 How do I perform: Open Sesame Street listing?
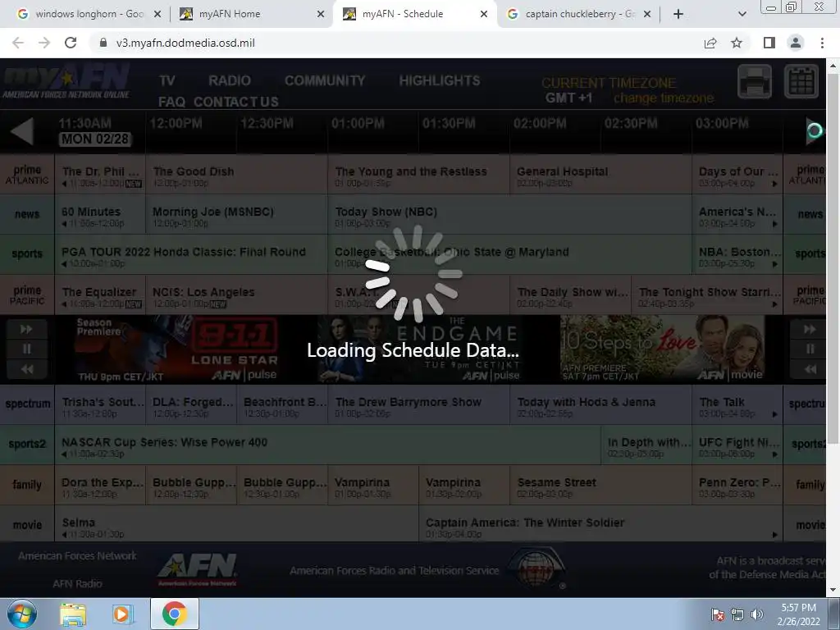tap(600, 485)
